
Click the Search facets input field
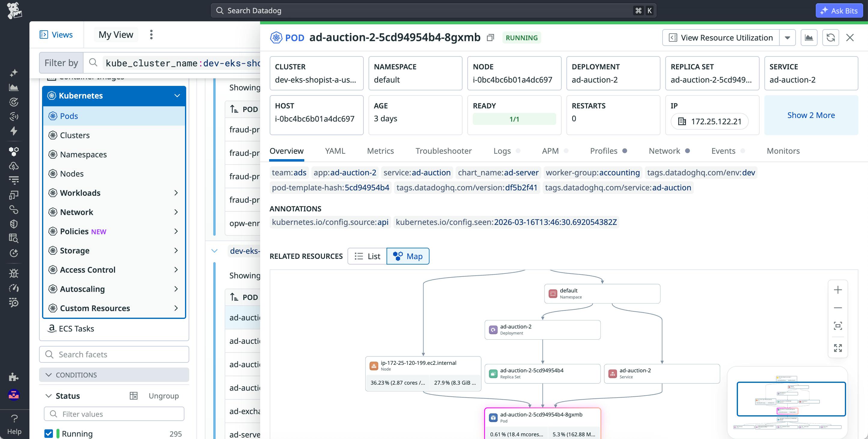click(114, 354)
